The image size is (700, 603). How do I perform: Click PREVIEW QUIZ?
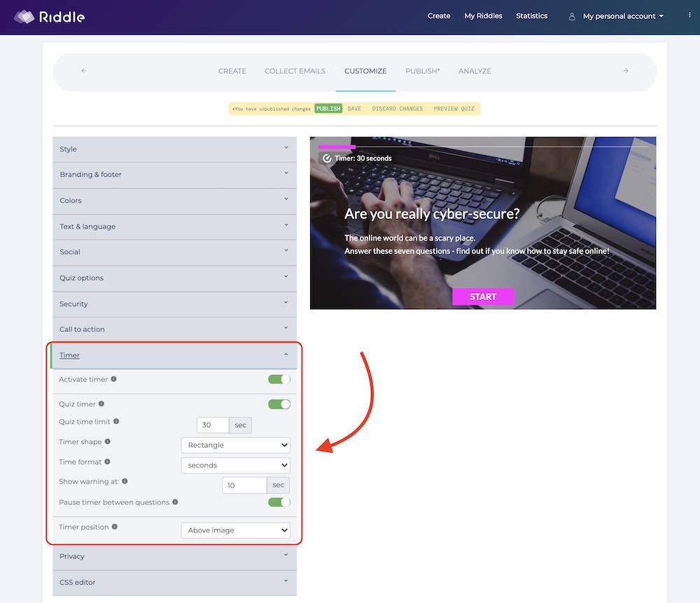point(454,108)
